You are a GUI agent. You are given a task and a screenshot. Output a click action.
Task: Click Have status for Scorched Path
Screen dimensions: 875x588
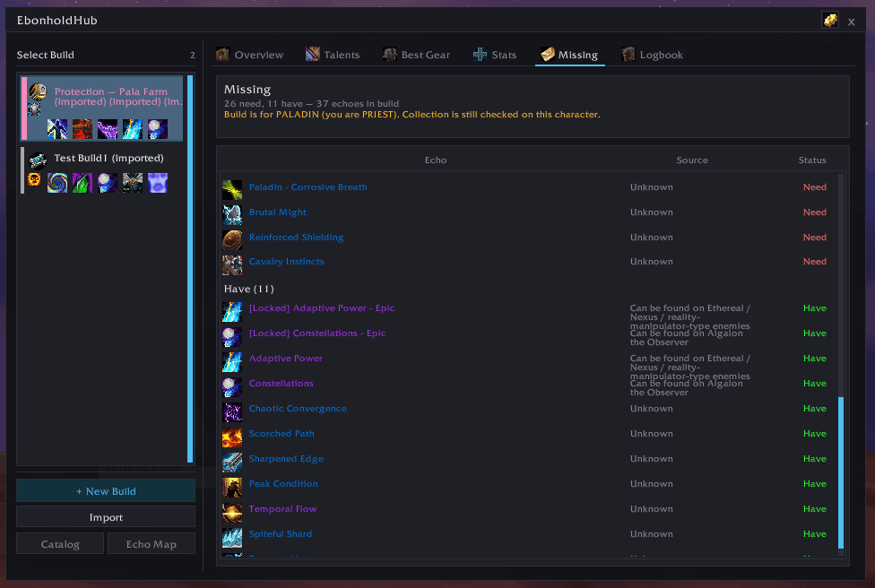click(x=815, y=434)
